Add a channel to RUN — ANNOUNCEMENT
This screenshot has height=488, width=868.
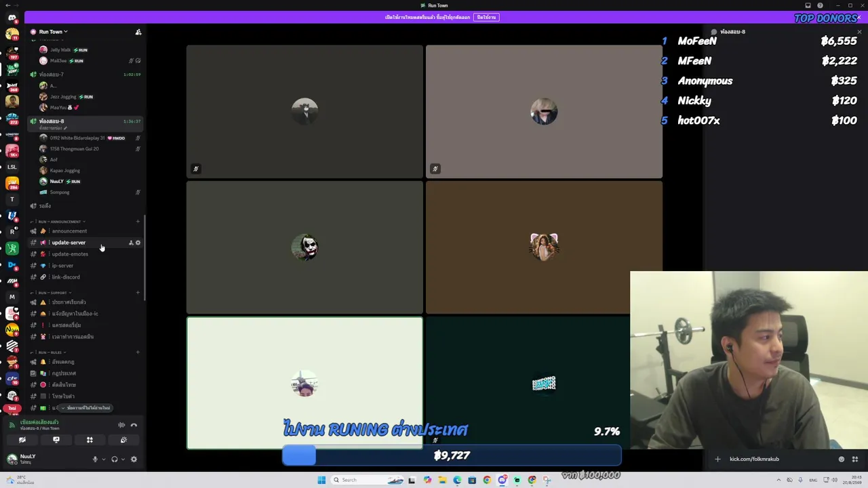click(138, 222)
